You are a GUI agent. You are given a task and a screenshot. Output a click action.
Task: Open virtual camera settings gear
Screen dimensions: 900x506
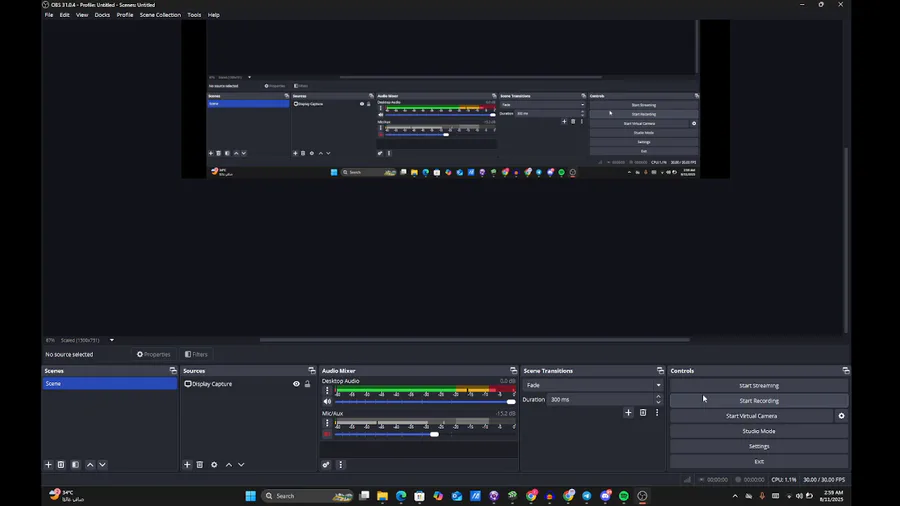pyautogui.click(x=841, y=416)
